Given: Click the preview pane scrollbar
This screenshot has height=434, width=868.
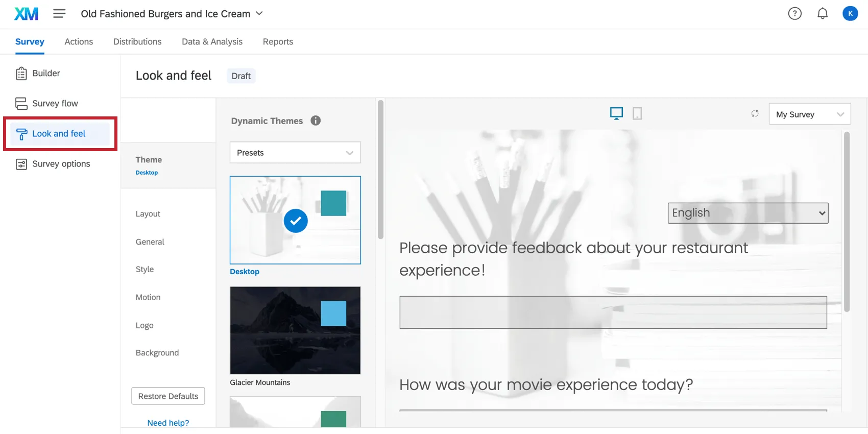Looking at the screenshot, I should coord(847,222).
